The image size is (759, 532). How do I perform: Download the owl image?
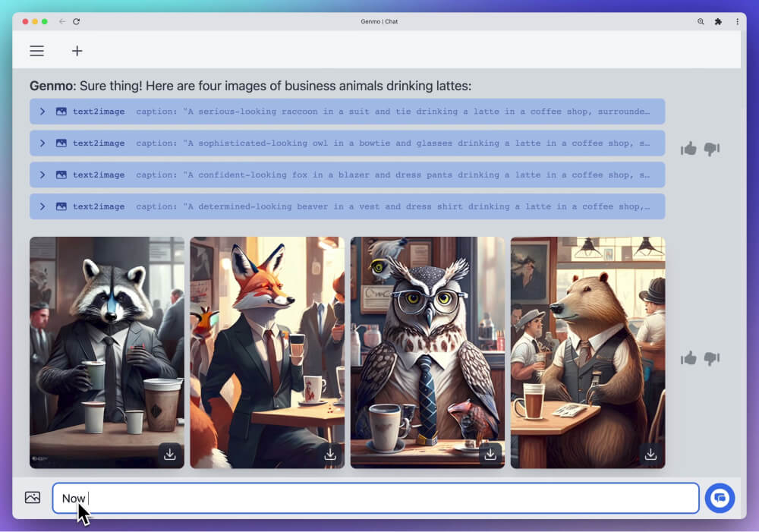coord(490,454)
